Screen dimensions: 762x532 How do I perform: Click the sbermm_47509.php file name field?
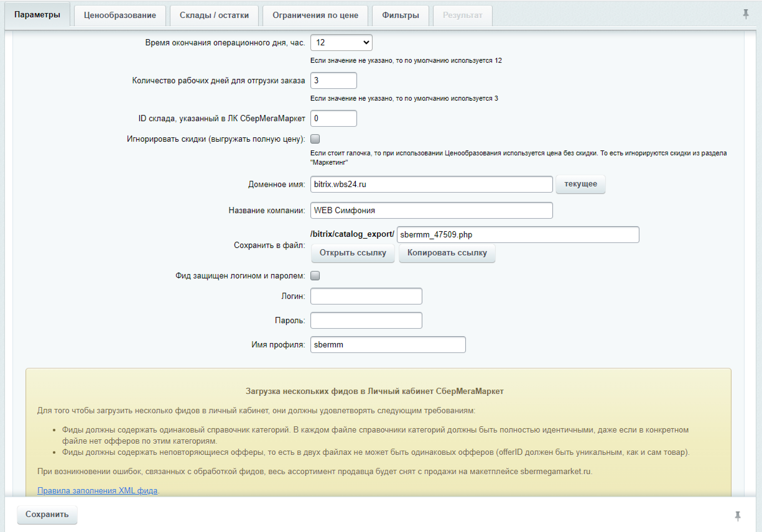pos(517,235)
